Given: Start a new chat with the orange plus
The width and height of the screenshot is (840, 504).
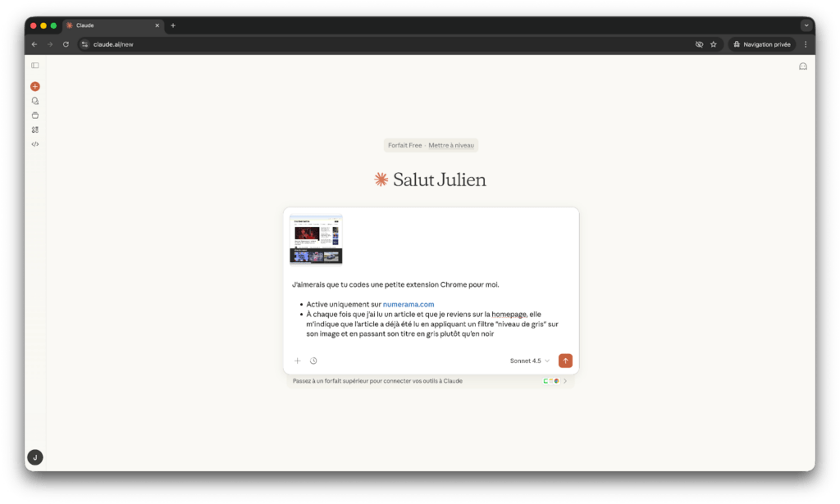Looking at the screenshot, I should pyautogui.click(x=35, y=86).
